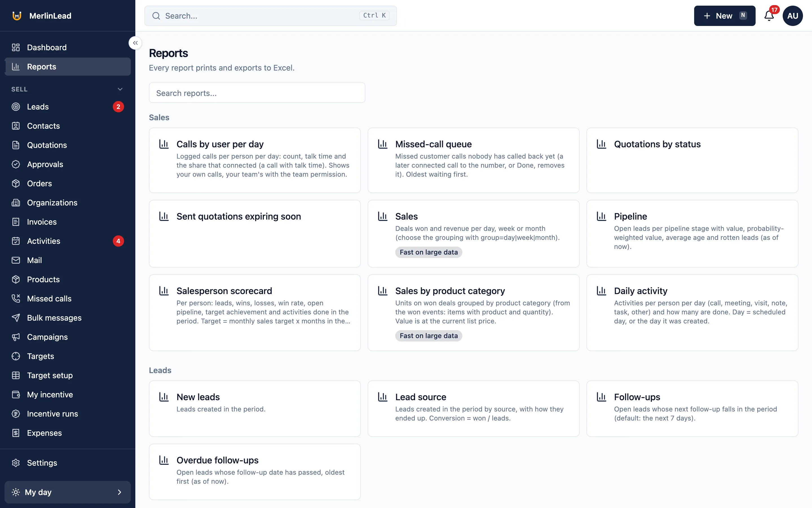Open the Daily activity report
This screenshot has height=508, width=812.
[x=692, y=313]
